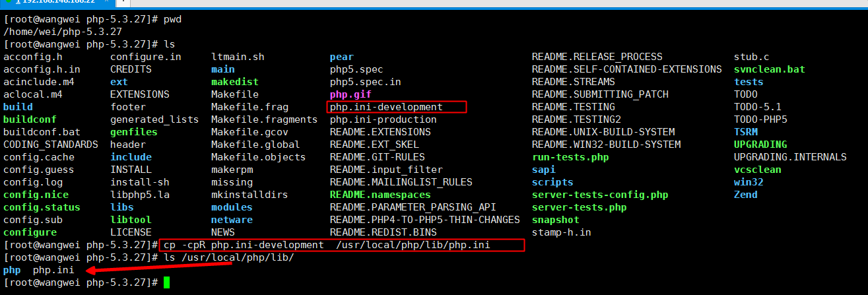Click README.MAILINGLIST_RULES in the listing
868x295 pixels.
[401, 182]
